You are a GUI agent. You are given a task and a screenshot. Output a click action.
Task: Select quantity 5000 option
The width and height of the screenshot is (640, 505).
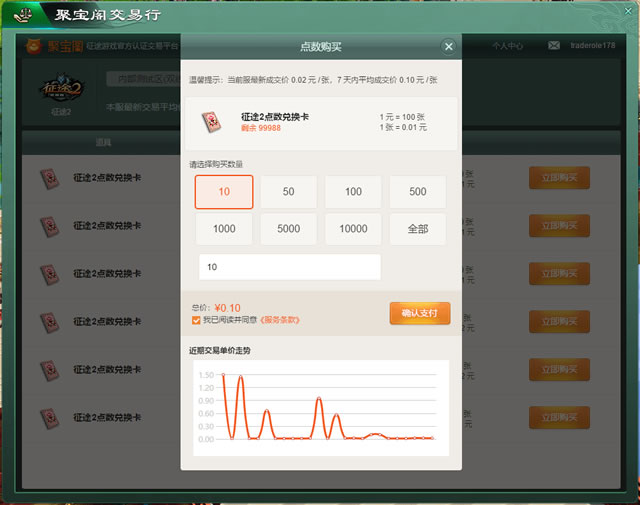(x=289, y=229)
